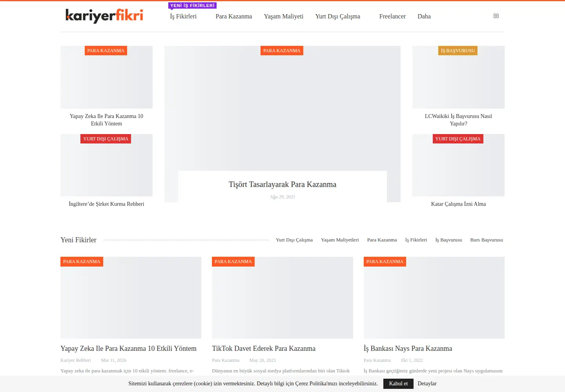This screenshot has width=565, height=392.
Task: Select Burs Başvurusu filter tab
Action: pos(487,240)
